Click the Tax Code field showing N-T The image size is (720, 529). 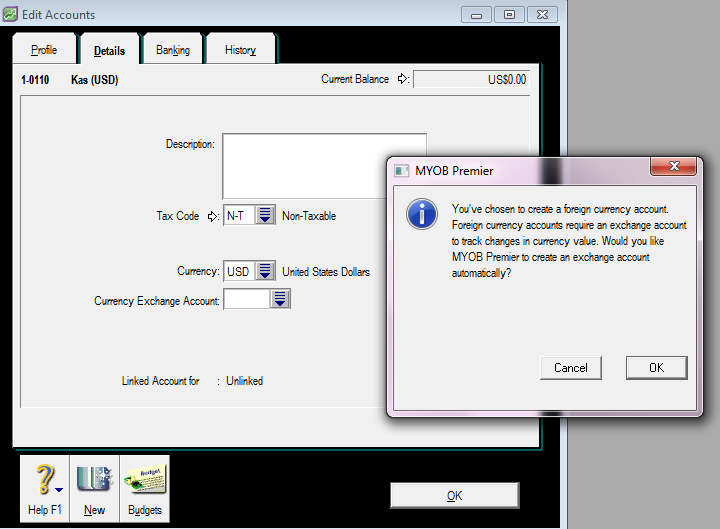pyautogui.click(x=239, y=215)
